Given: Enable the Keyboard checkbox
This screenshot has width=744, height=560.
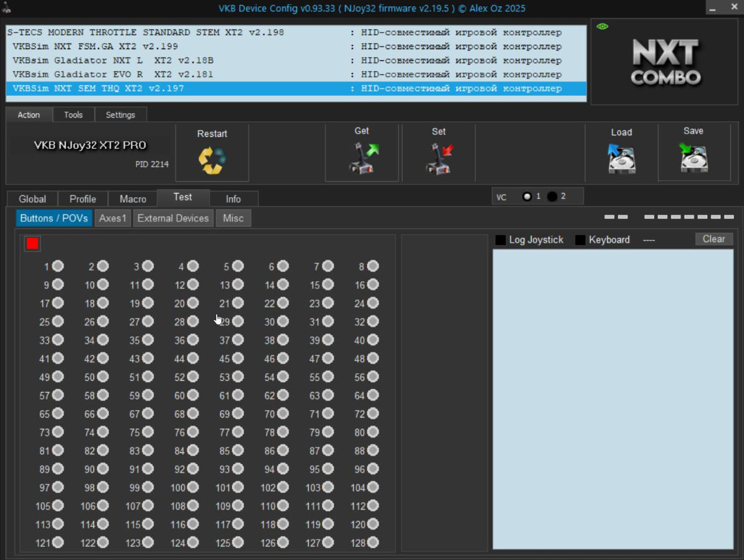Looking at the screenshot, I should 580,240.
